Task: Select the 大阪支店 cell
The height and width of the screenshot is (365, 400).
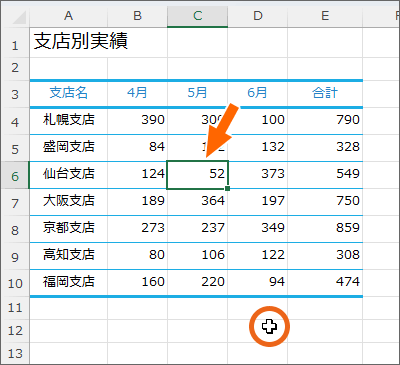Action: pos(69,202)
